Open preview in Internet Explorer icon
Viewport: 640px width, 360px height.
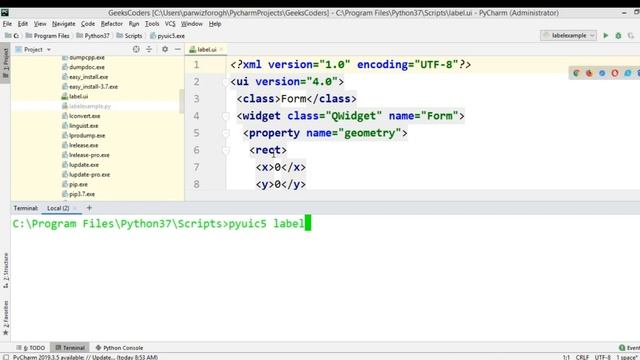(628, 73)
